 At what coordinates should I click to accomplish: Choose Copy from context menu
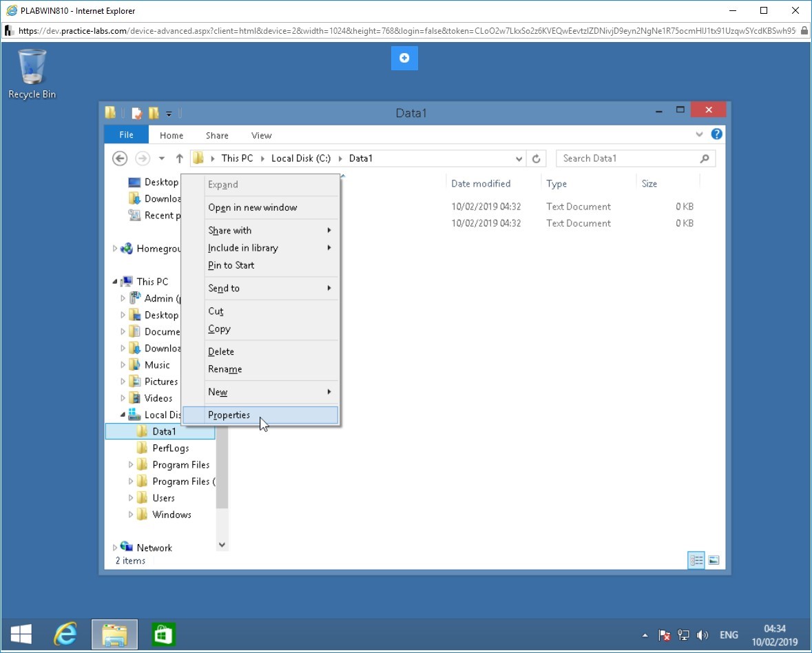(x=260, y=329)
